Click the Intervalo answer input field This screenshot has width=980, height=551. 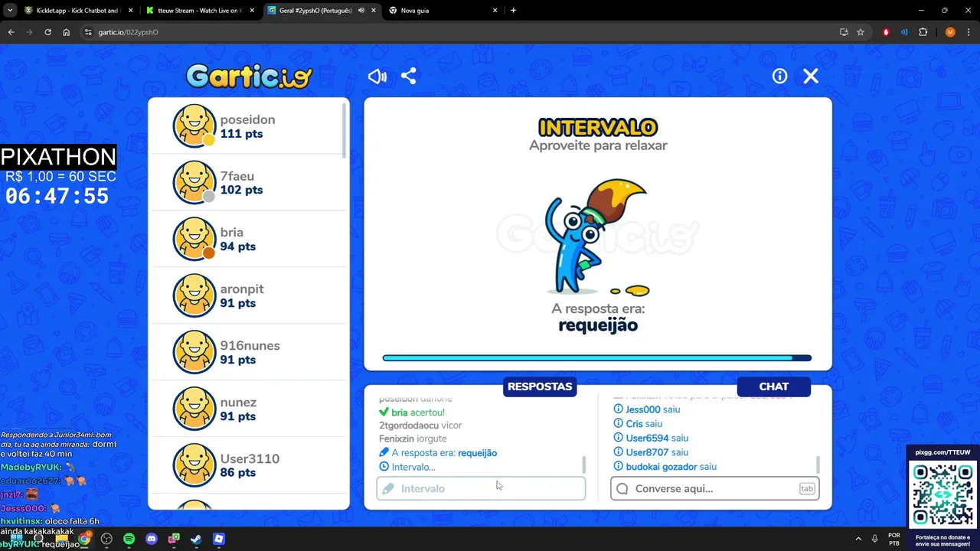[x=481, y=488]
